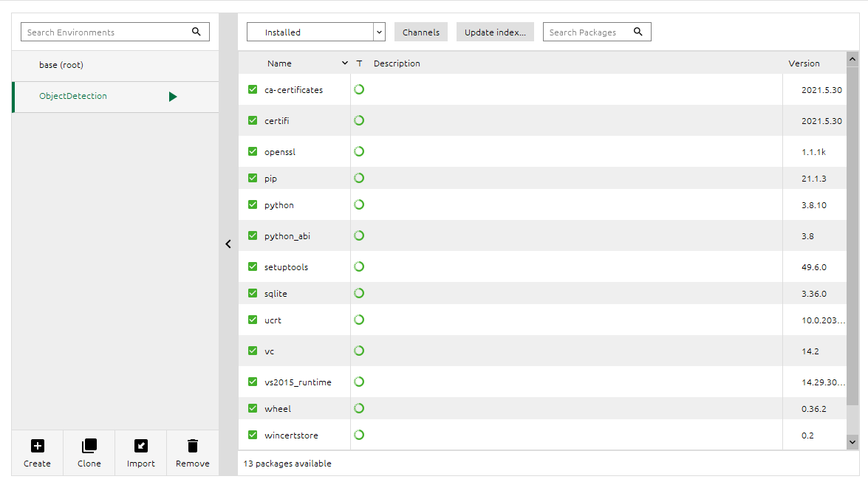Viewport: 868px width, 482px height.
Task: Uncheck the setuptools package checkbox
Action: (253, 266)
